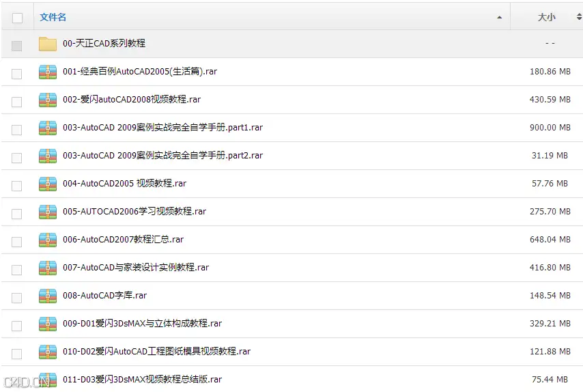
Task: Click the rar icon for 009-D01爱闪3DsMAX与立体构成教程
Action: click(x=48, y=324)
